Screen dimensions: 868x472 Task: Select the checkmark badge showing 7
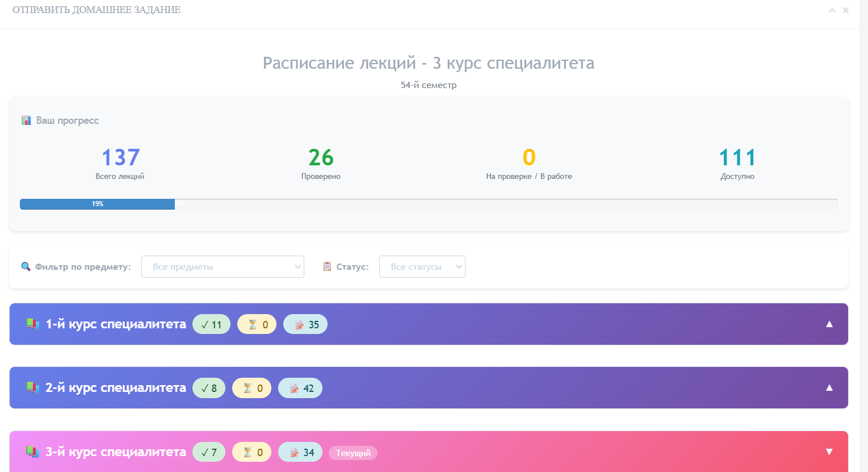click(x=208, y=452)
